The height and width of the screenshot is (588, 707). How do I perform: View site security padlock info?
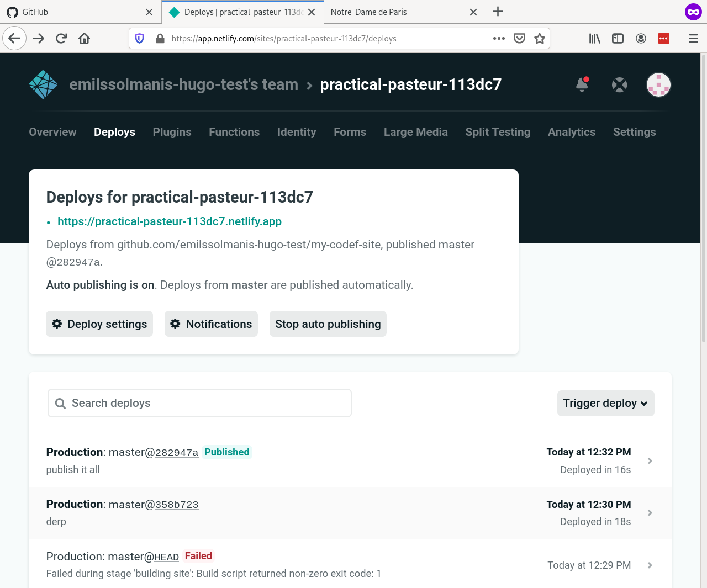[160, 39]
